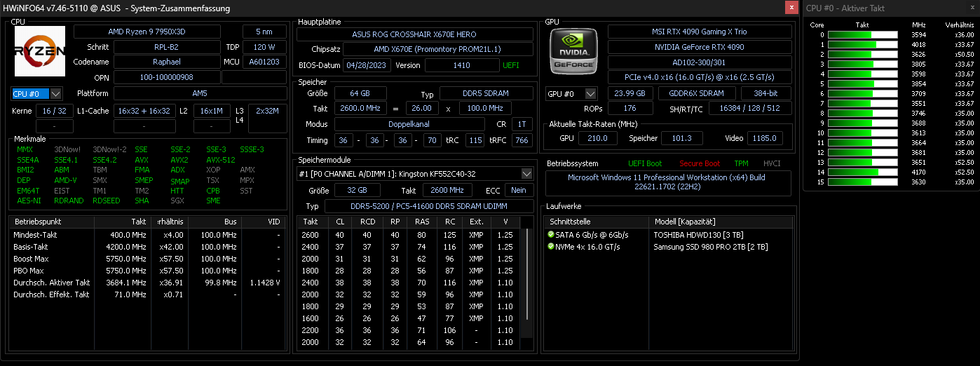The height and width of the screenshot is (366, 980).
Task: Click the Raphael codename field
Action: click(167, 62)
